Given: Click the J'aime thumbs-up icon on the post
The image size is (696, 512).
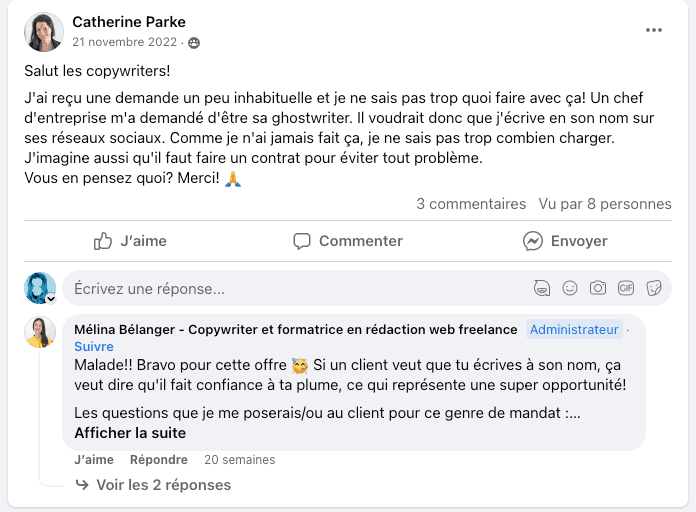Looking at the screenshot, I should click(x=103, y=241).
